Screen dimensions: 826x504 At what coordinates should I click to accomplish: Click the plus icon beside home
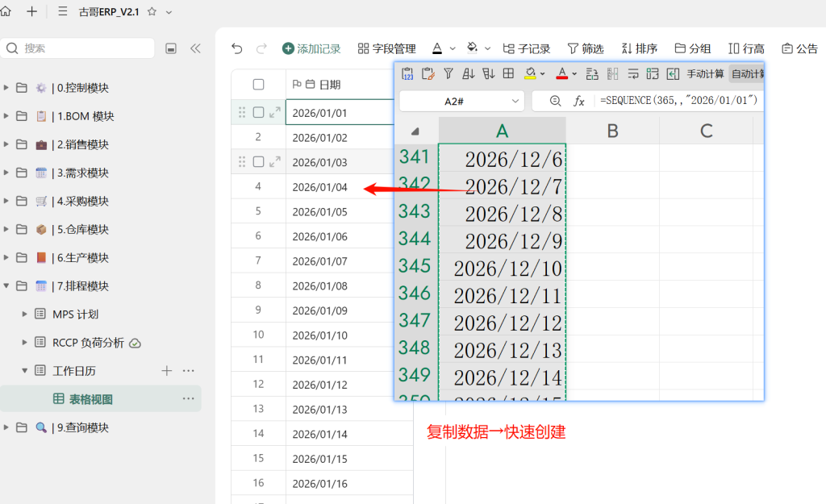coord(31,11)
